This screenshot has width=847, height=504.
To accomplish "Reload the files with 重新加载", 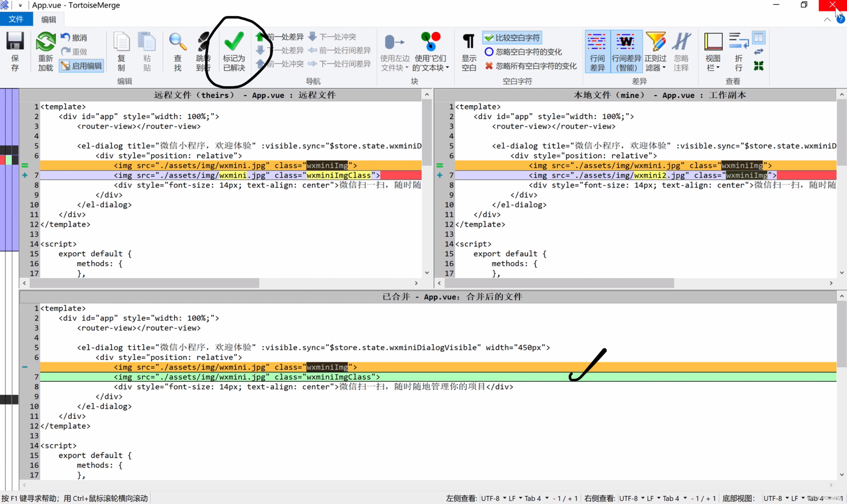I will click(x=45, y=52).
